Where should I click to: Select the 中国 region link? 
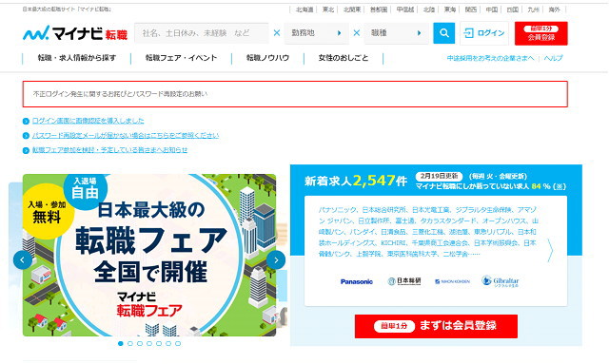492,10
